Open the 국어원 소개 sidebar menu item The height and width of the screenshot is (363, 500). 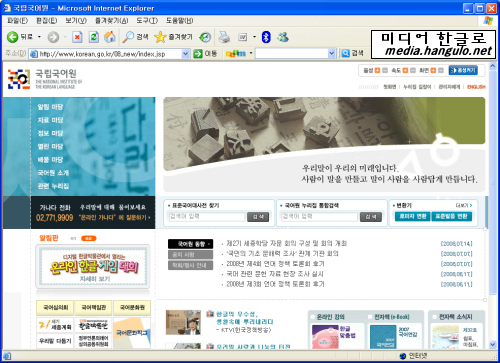tap(53, 173)
